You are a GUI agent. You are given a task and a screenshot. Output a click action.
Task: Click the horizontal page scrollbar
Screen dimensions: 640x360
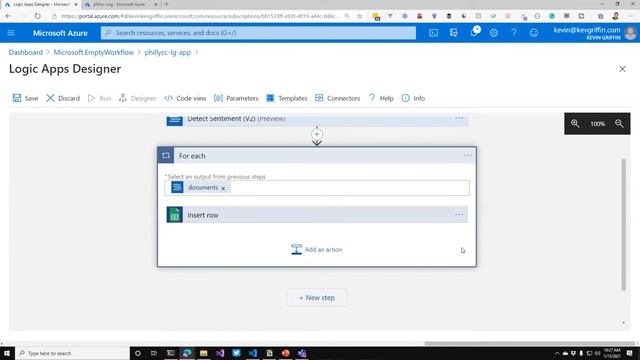coord(529,343)
